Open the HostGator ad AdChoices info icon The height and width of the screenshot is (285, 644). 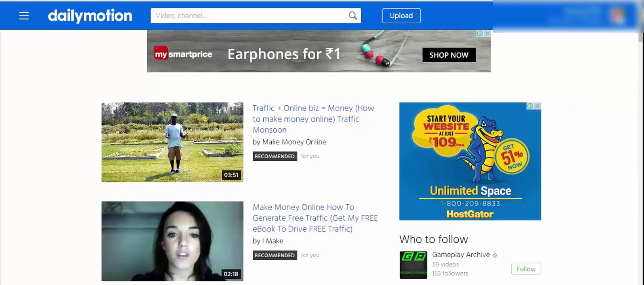tap(530, 106)
